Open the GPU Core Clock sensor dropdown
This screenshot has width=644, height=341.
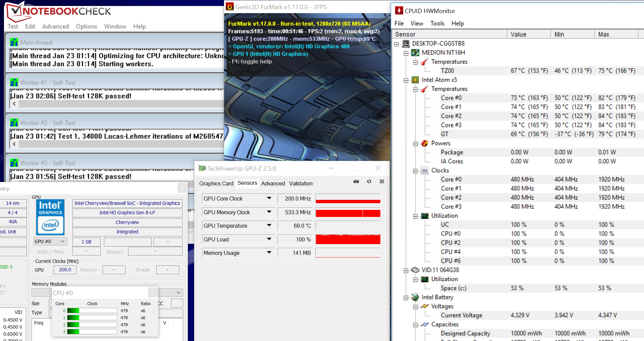[x=269, y=198]
